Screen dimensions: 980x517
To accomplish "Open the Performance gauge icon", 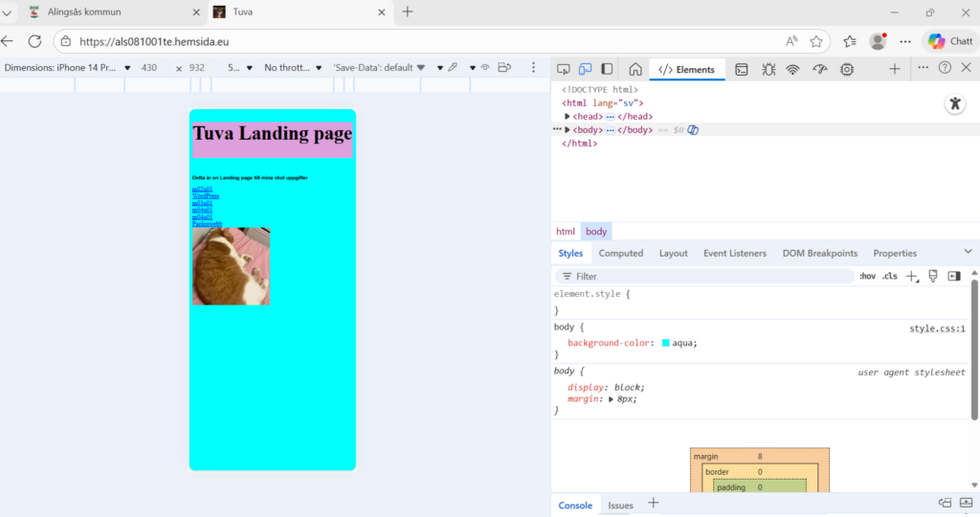I will [x=819, y=69].
